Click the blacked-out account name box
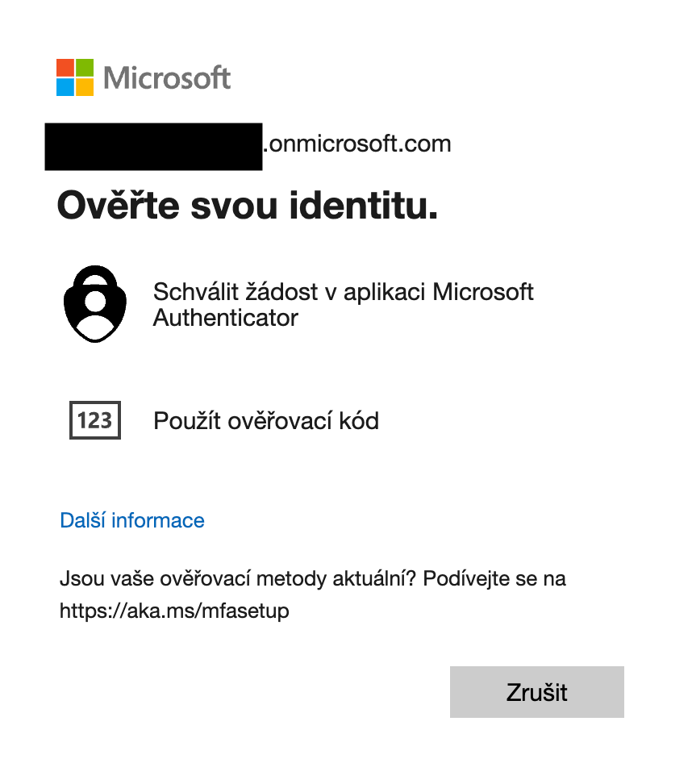 (x=153, y=146)
